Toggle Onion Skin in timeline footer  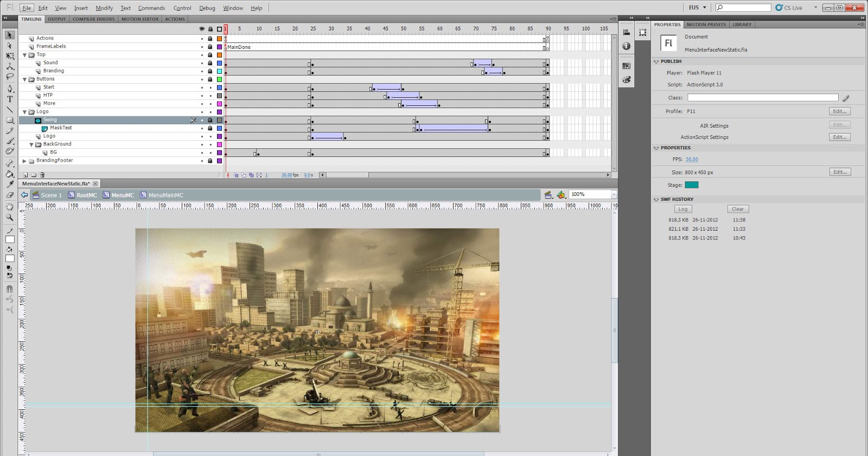(236, 175)
